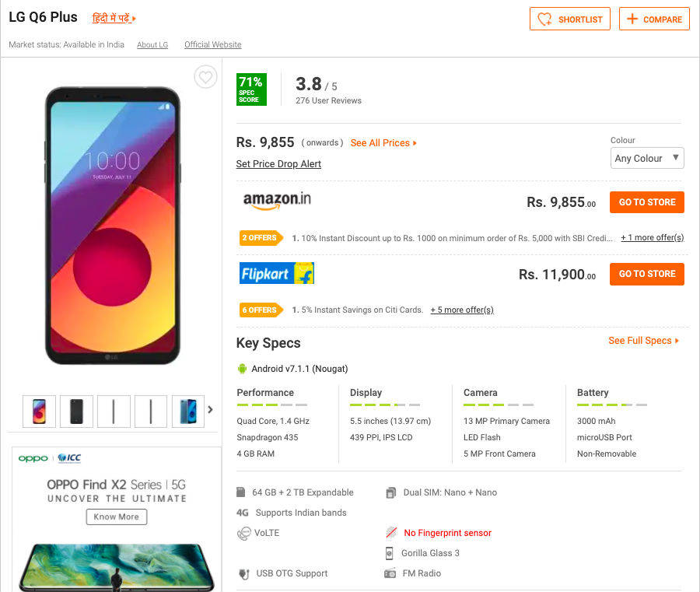Switch page to Hindi language
The image size is (700, 592).
pyautogui.click(x=114, y=18)
